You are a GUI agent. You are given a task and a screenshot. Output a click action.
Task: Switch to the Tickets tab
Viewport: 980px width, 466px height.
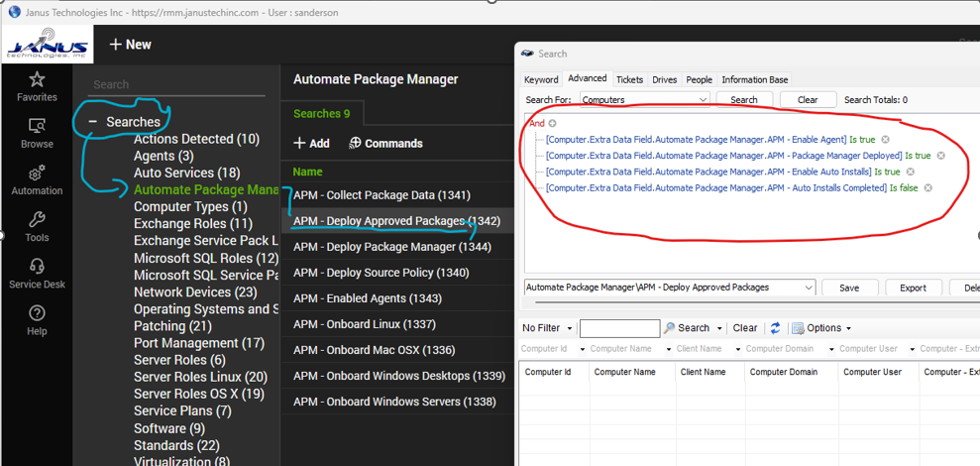pos(629,79)
